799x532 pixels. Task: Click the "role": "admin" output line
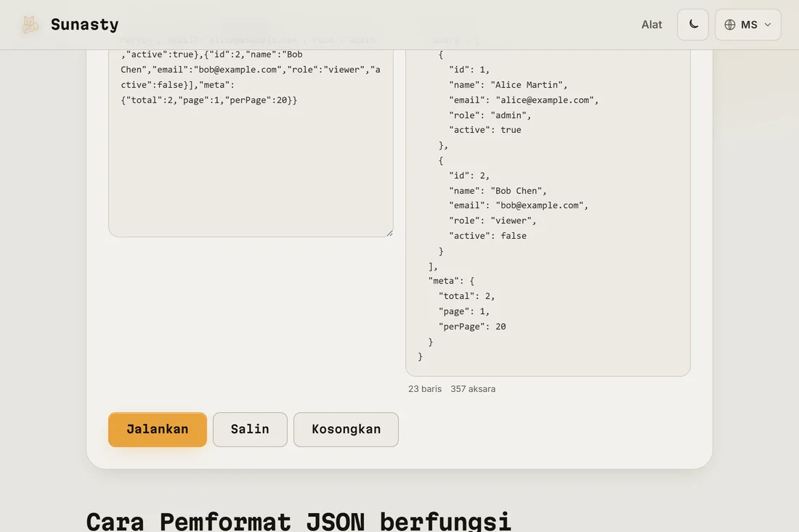490,115
